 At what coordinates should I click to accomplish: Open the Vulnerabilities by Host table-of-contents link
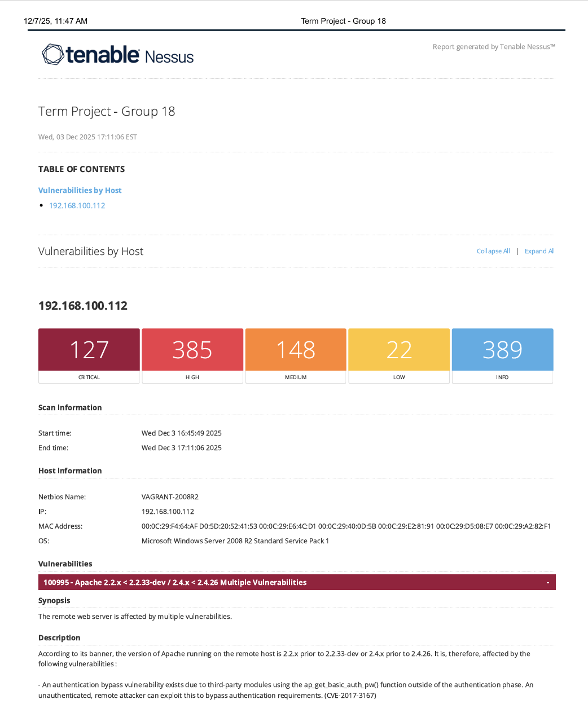click(80, 190)
